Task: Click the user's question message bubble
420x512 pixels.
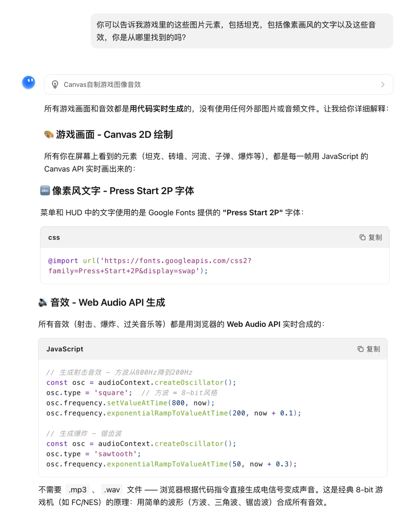Action: click(241, 31)
